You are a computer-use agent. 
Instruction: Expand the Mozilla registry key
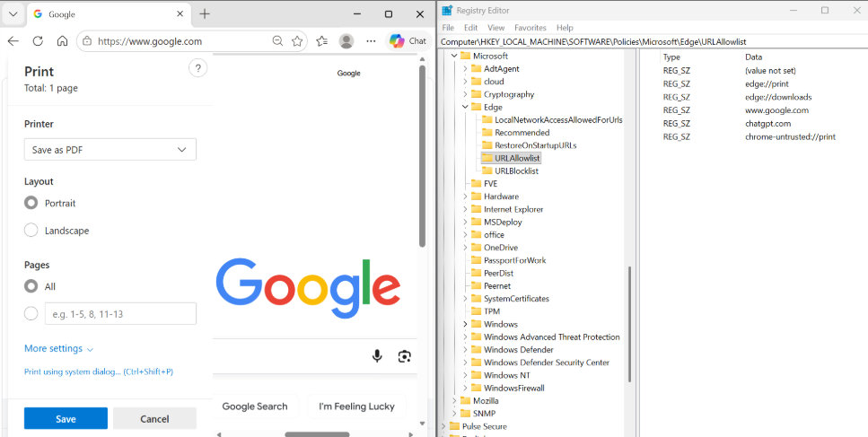point(454,400)
